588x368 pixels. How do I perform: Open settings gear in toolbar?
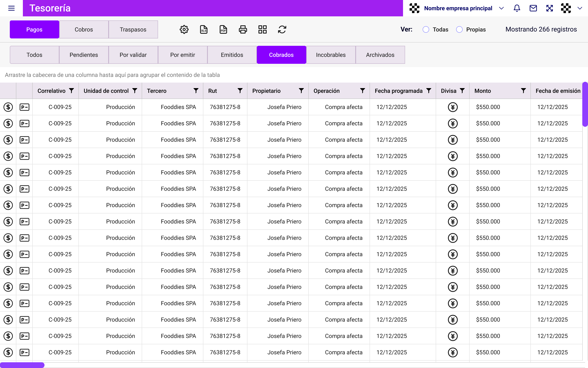pos(184,29)
